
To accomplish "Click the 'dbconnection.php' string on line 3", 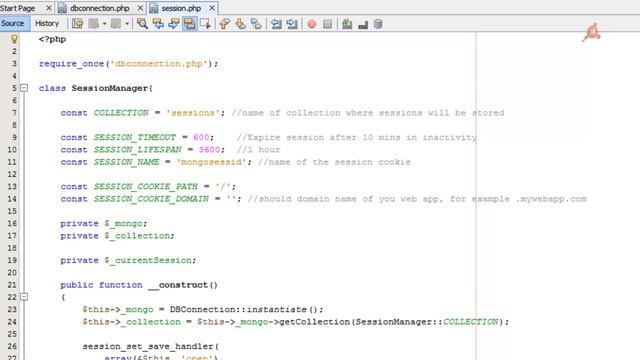I will coord(158,64).
